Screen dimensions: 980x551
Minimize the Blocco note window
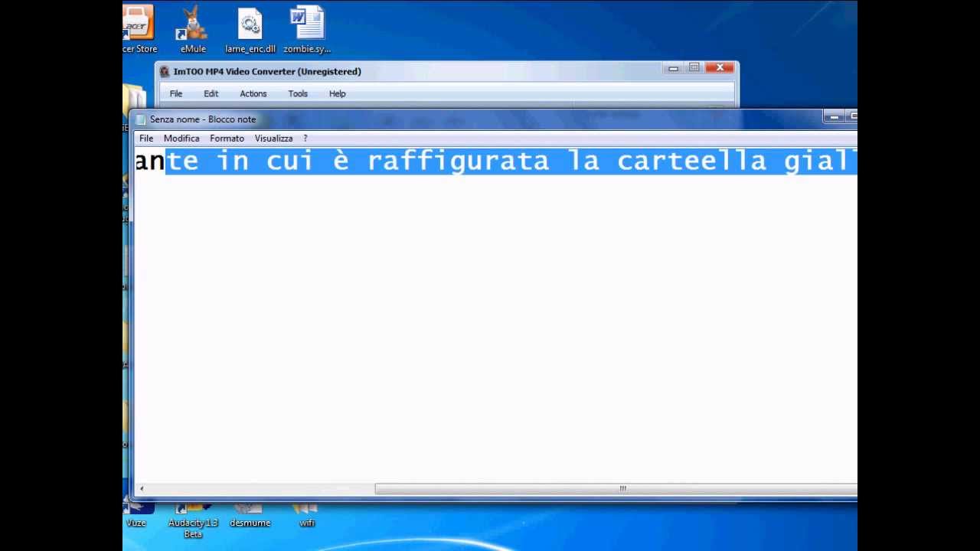[834, 116]
